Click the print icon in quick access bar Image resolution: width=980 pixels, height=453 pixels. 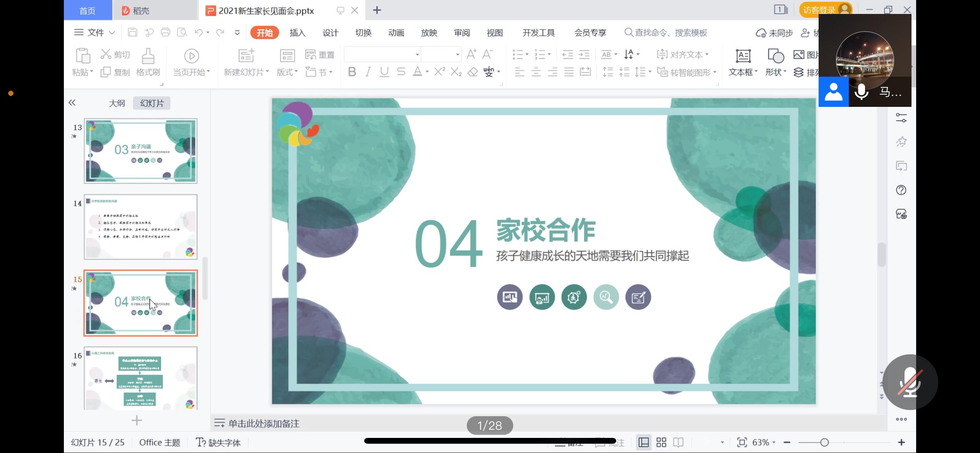[165, 33]
